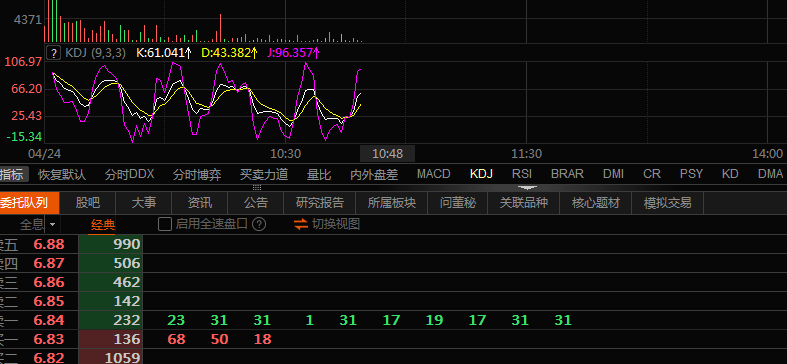Click the help icon beside 启用全速盘口
Image resolution: width=787 pixels, height=364 pixels.
coord(259,224)
